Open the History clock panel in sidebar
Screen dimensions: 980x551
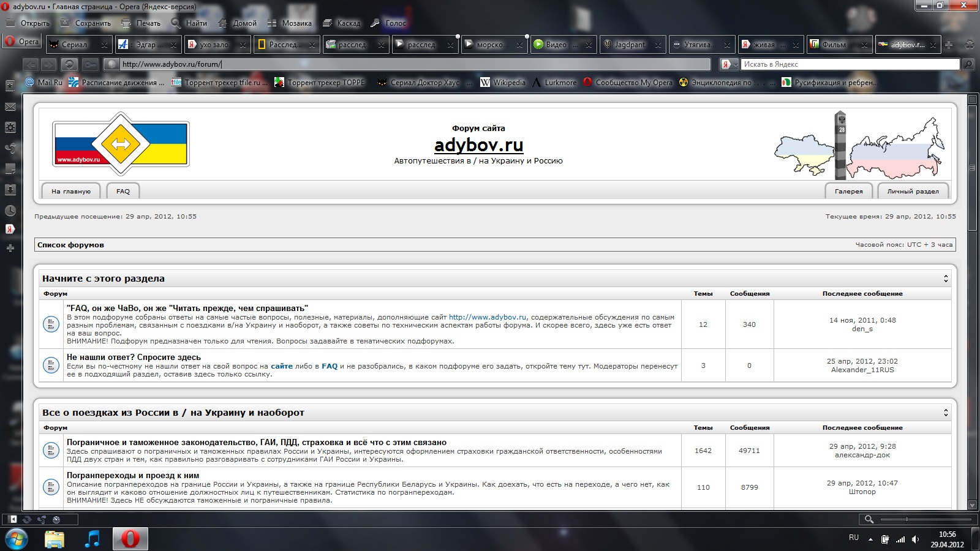coord(10,211)
